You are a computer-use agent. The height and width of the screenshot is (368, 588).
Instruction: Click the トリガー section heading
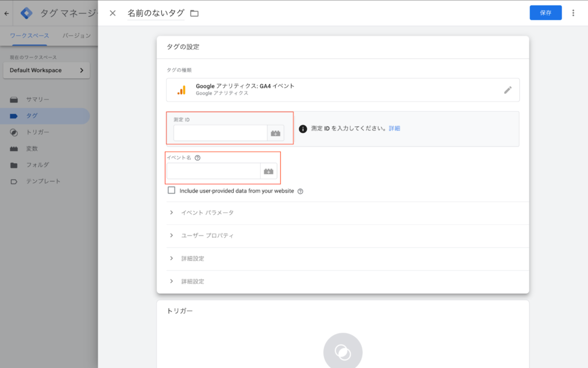180,311
